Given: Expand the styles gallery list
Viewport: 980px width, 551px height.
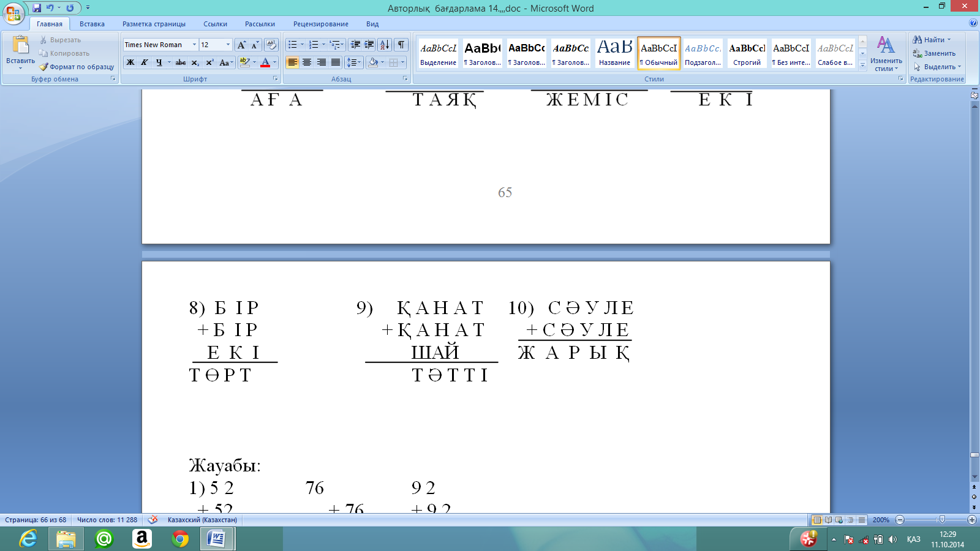Looking at the screenshot, I should pyautogui.click(x=862, y=65).
